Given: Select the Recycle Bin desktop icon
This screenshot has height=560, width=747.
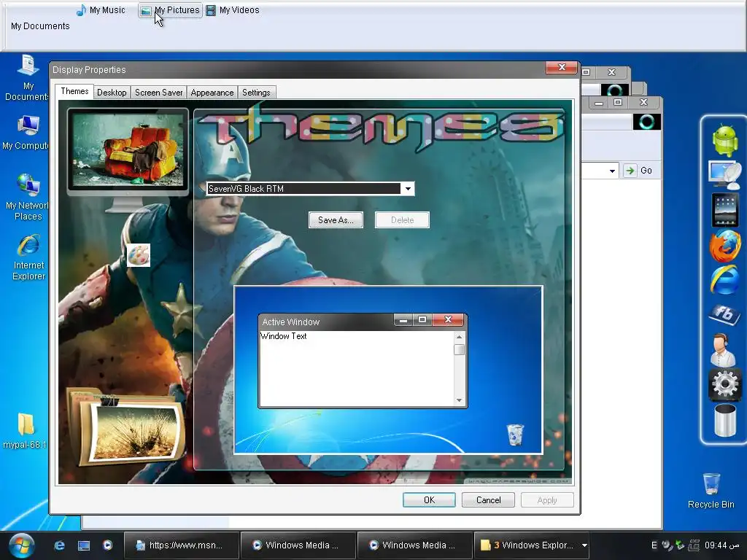Looking at the screenshot, I should click(711, 491).
